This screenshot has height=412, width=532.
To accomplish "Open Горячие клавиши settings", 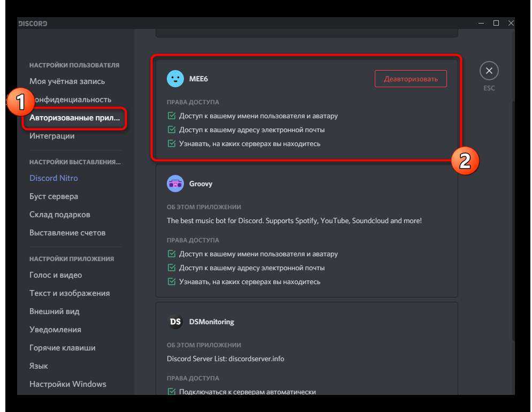I will pyautogui.click(x=63, y=348).
